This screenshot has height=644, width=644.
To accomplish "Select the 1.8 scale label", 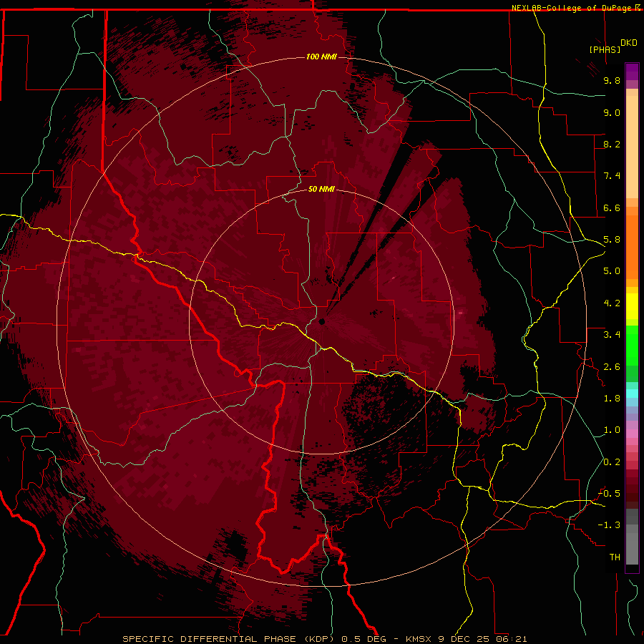I will coord(612,399).
